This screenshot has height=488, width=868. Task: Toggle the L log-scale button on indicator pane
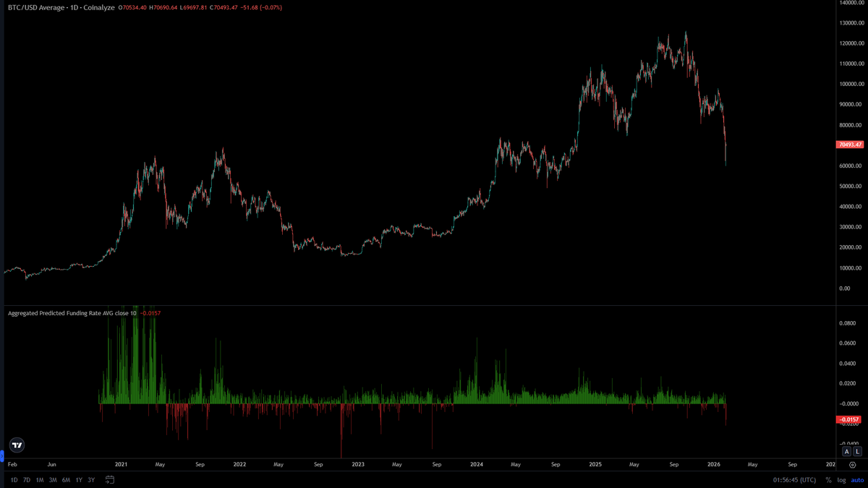pyautogui.click(x=858, y=451)
